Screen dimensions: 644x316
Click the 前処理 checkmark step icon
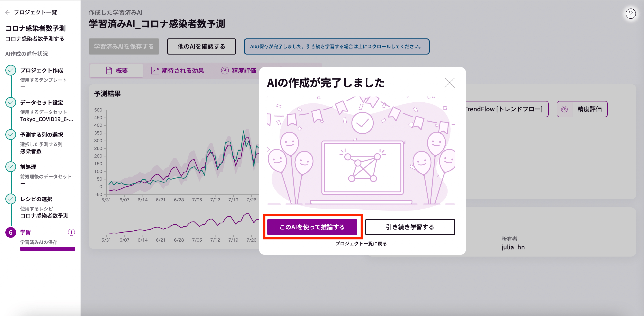click(11, 167)
